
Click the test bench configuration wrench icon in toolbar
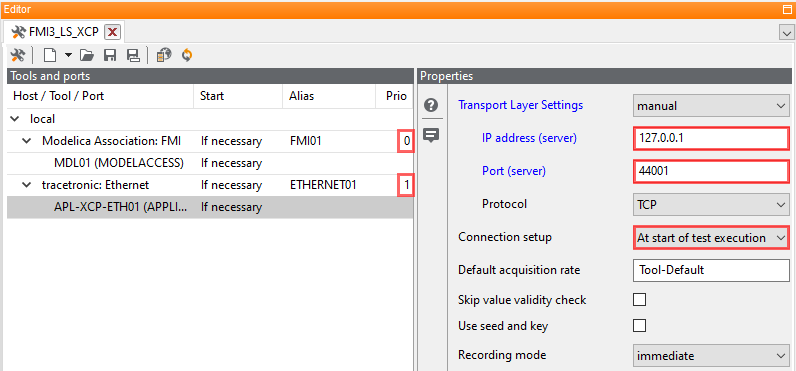(x=18, y=55)
